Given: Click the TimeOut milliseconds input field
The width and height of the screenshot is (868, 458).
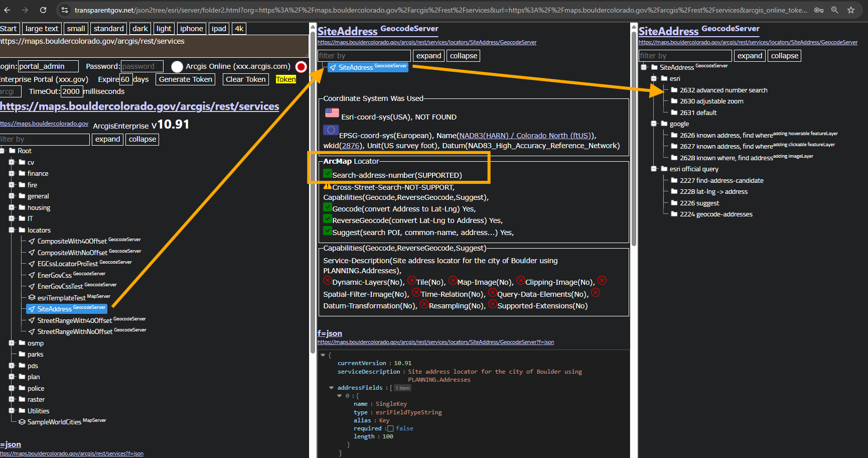Looking at the screenshot, I should [x=71, y=91].
